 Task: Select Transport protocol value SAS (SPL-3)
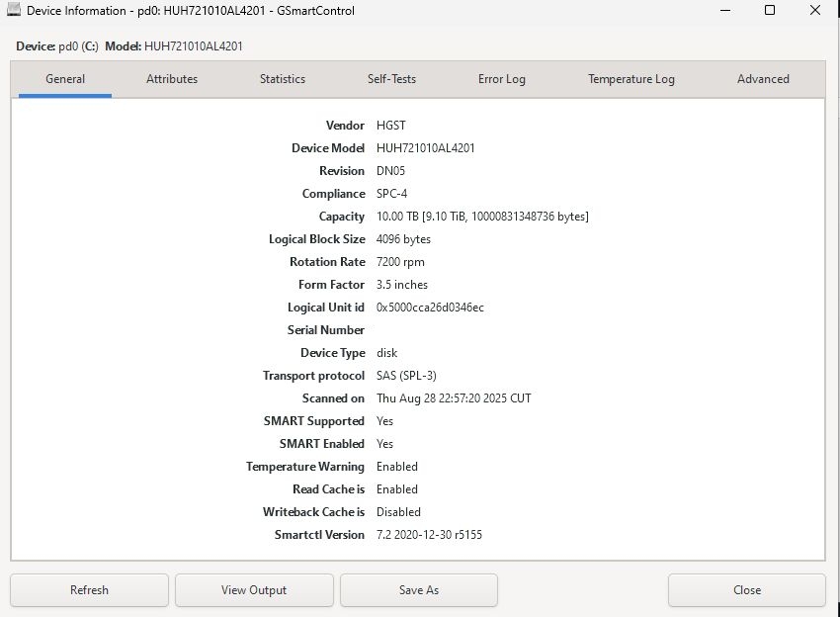click(406, 376)
